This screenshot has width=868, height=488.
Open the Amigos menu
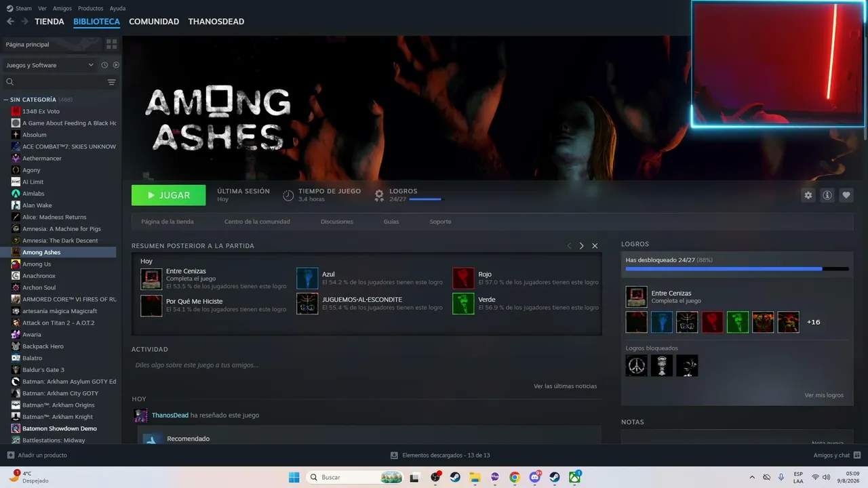pyautogui.click(x=62, y=8)
